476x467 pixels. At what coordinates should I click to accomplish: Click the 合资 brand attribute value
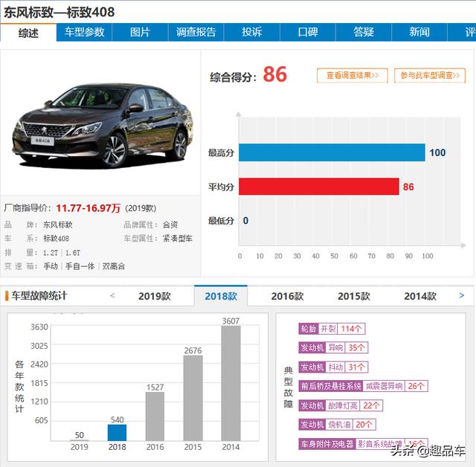pos(170,225)
